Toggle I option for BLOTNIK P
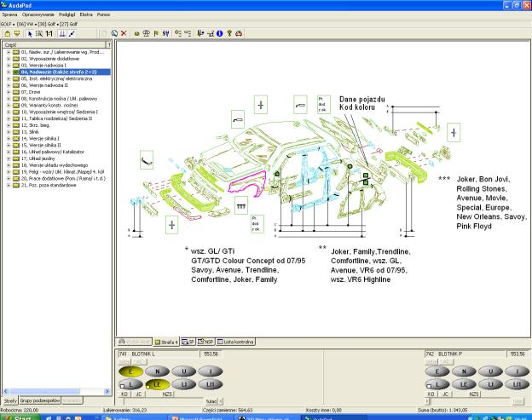The image size is (532, 420). 517,371
